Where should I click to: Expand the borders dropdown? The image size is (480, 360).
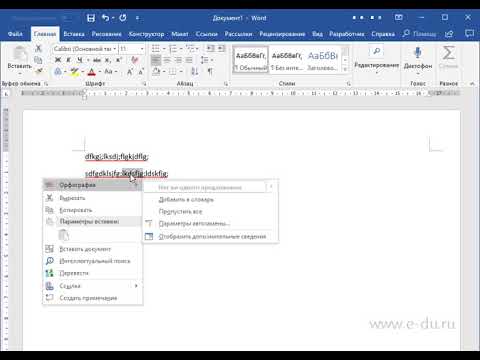181,71
